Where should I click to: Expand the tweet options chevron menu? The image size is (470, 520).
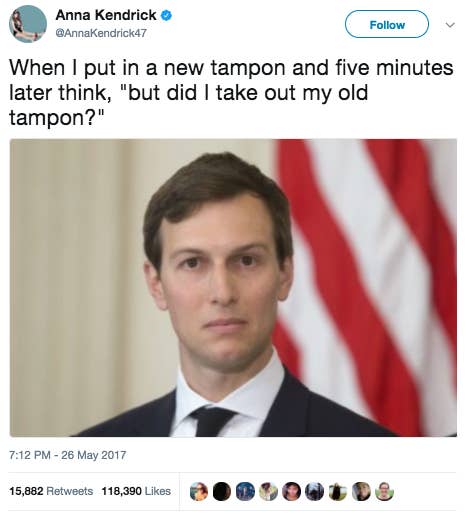(450, 25)
